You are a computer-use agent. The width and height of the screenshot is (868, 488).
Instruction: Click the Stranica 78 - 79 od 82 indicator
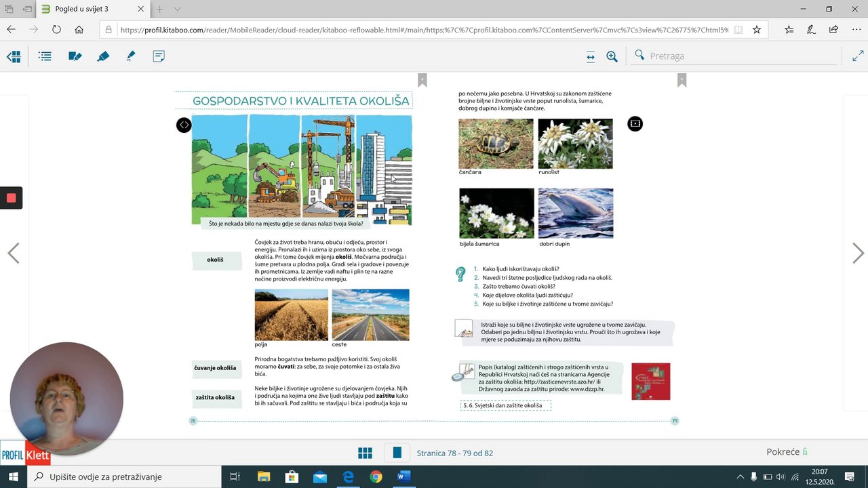tap(455, 453)
